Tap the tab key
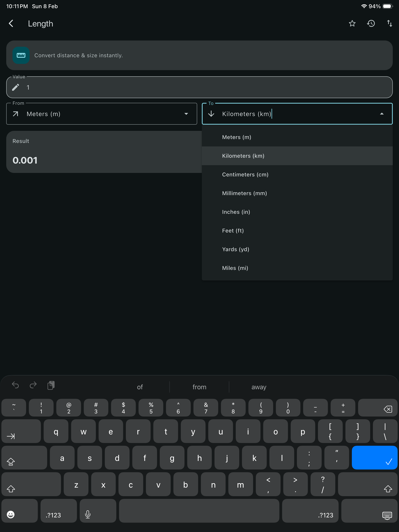 click(x=21, y=431)
